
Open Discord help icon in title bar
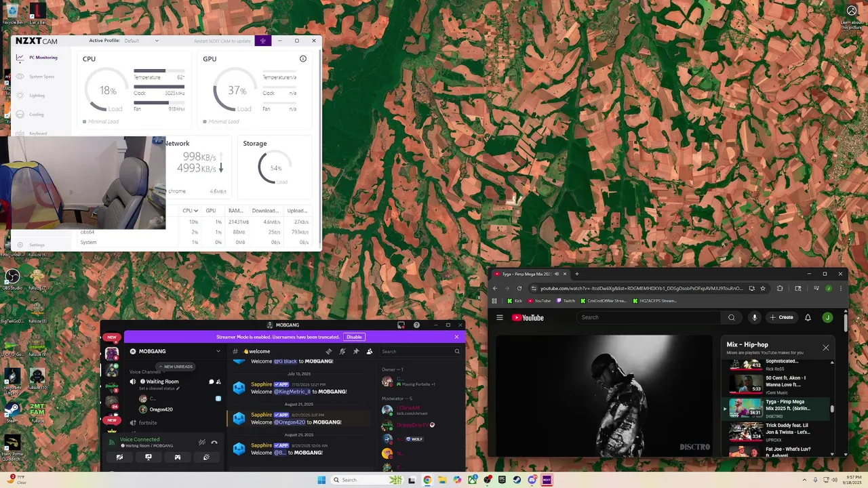pos(416,325)
